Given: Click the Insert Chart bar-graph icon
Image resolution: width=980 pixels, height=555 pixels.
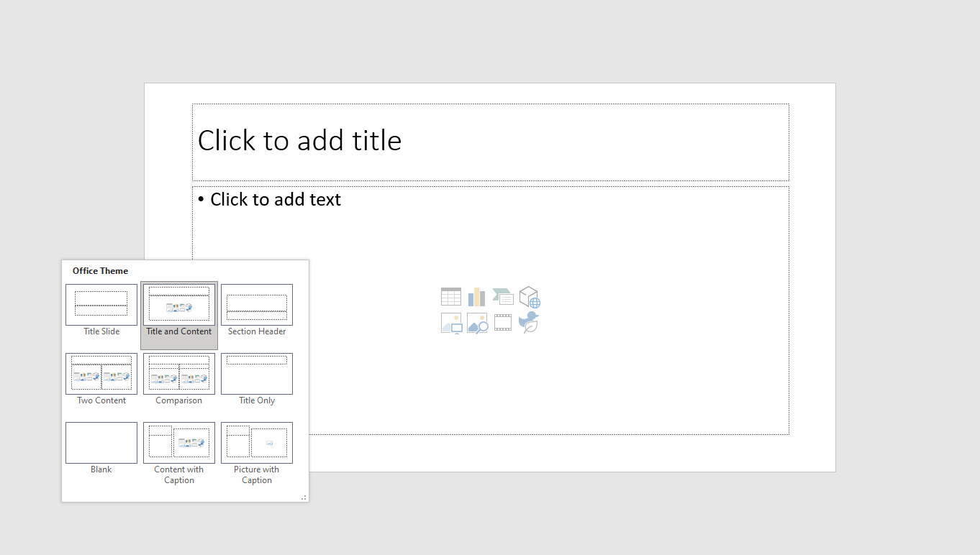Looking at the screenshot, I should pyautogui.click(x=476, y=296).
